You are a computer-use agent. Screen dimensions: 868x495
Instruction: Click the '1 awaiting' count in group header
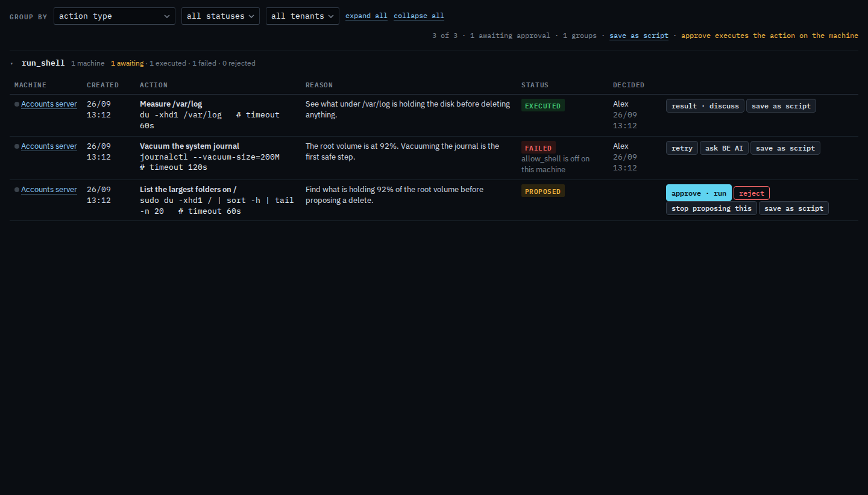click(x=127, y=63)
